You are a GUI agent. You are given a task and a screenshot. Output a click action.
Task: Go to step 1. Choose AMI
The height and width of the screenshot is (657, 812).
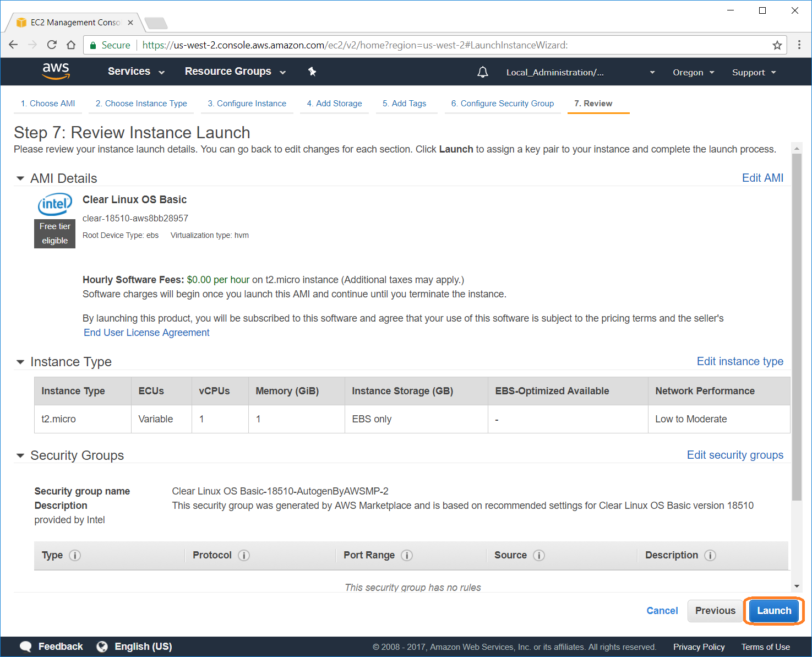48,104
